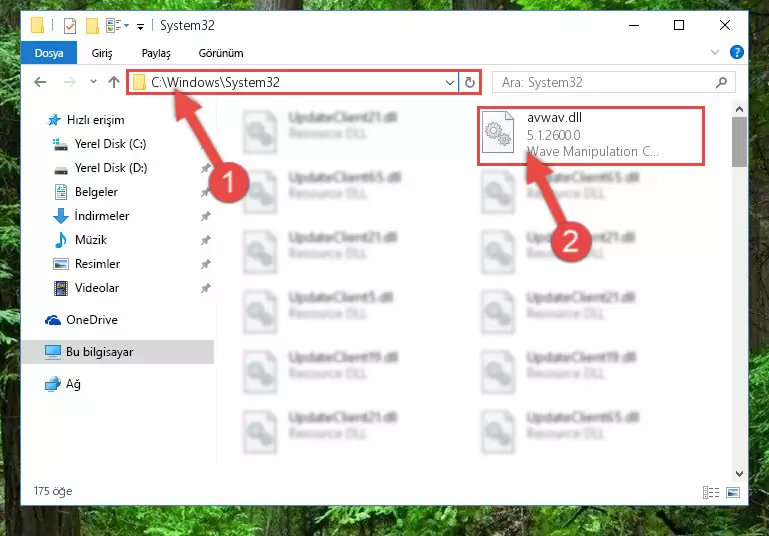
Task: Click the scrollbar up arrow
Action: (x=739, y=109)
